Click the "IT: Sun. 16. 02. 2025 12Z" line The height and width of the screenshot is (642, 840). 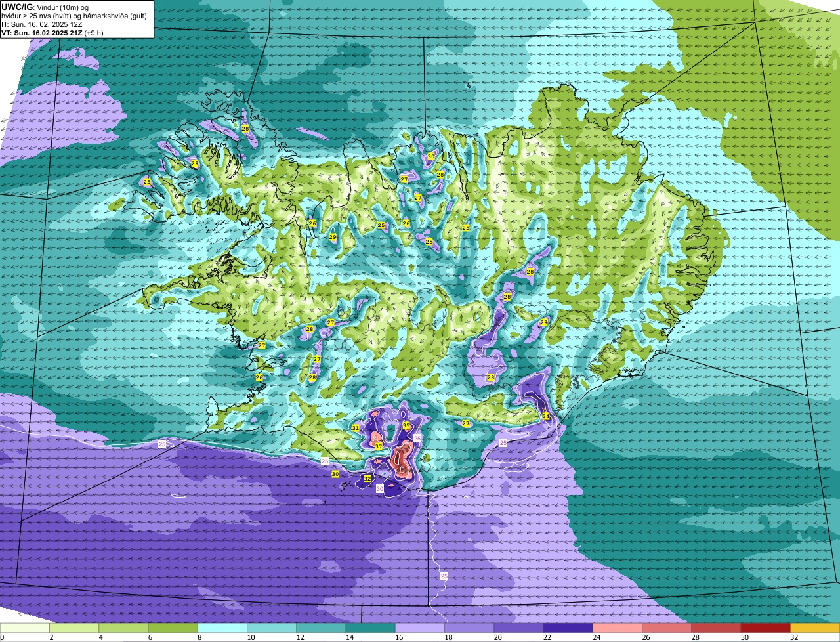click(42, 24)
